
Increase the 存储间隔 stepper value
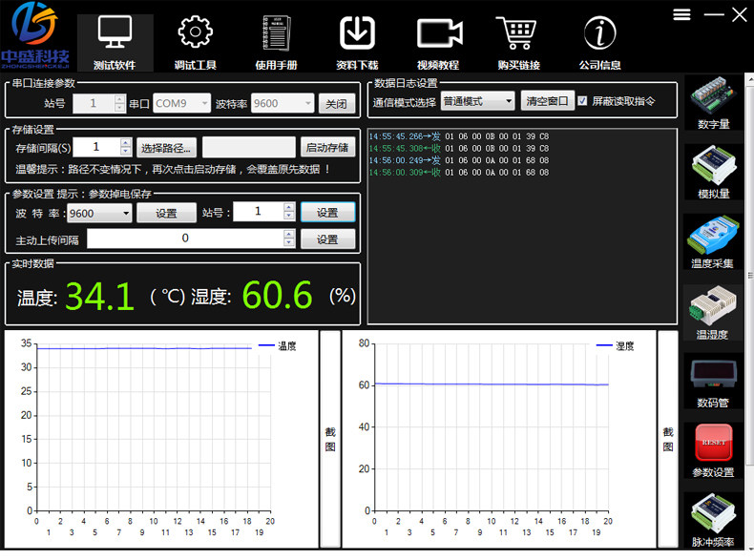(125, 143)
